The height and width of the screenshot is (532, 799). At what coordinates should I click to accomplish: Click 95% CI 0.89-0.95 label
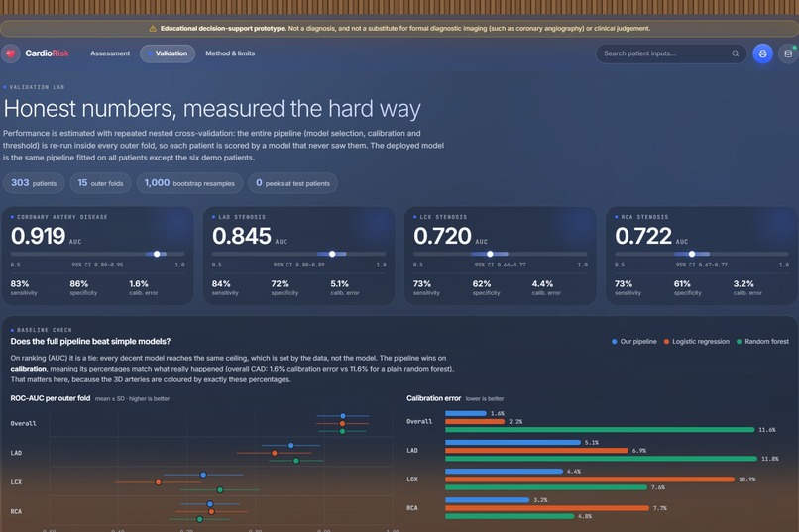tap(97, 265)
